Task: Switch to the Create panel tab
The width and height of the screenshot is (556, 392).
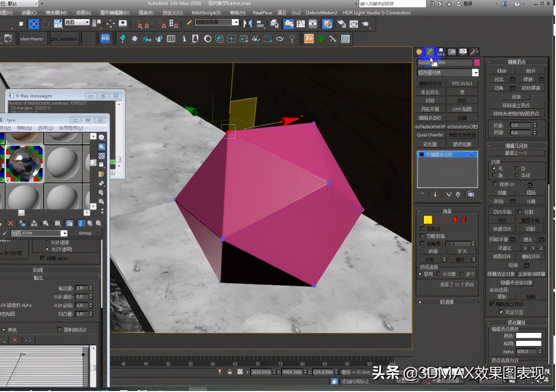Action: (x=420, y=52)
